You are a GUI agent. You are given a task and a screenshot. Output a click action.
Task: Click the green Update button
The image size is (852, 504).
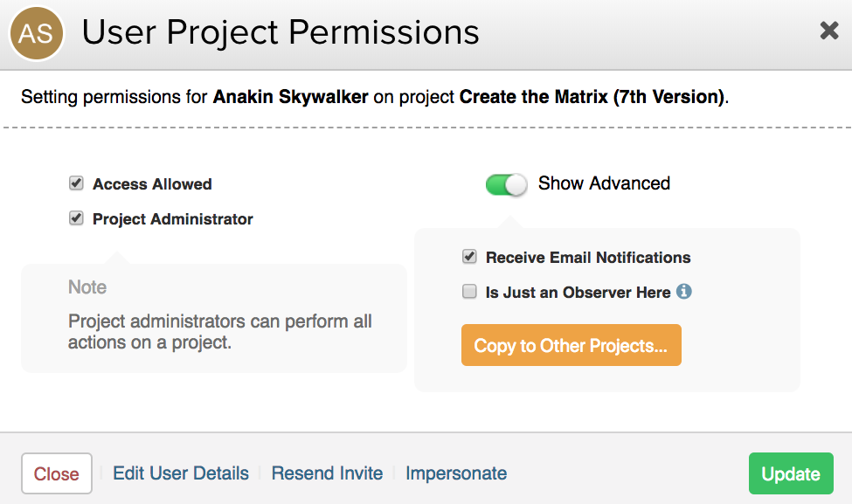[790, 473]
